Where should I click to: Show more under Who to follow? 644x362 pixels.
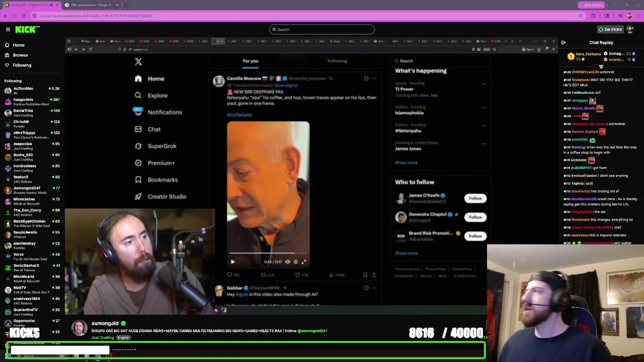tap(406, 253)
